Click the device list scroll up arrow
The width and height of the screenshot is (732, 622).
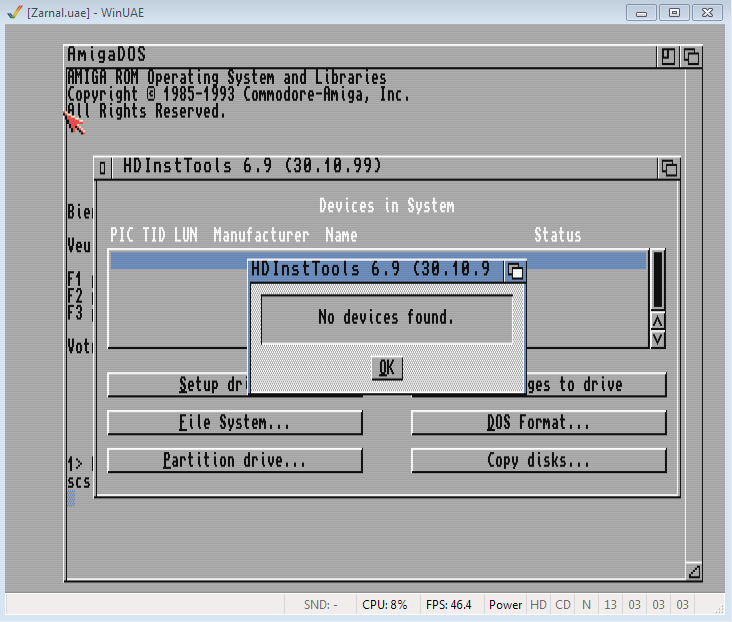[658, 321]
